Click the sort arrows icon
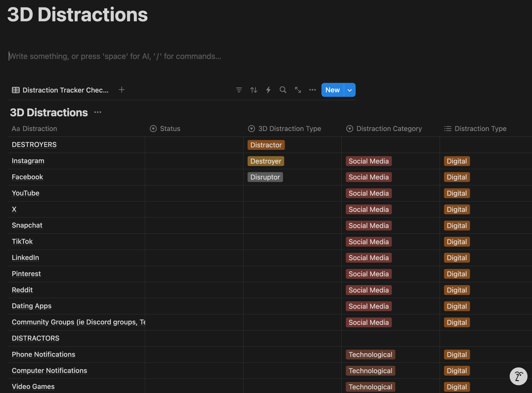Screen dimensions: 532x393 [x=254, y=90]
